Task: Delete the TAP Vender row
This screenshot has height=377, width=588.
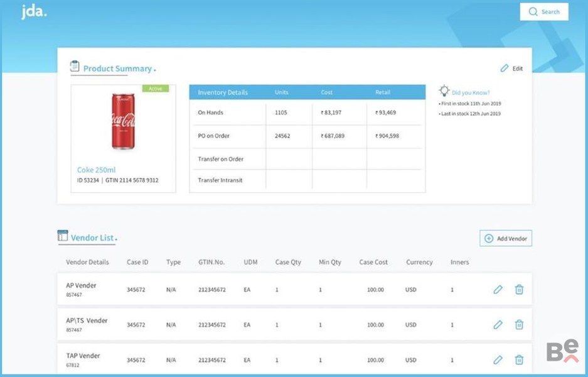Action: coord(519,360)
